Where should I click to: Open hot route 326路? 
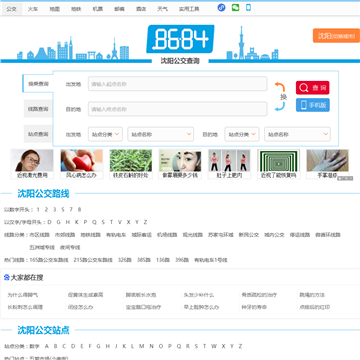point(125,260)
